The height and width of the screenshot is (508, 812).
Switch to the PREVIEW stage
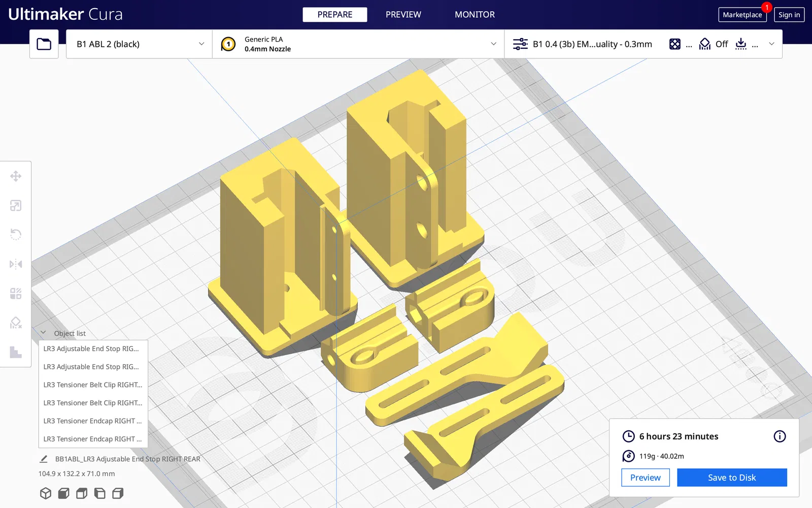pos(403,15)
